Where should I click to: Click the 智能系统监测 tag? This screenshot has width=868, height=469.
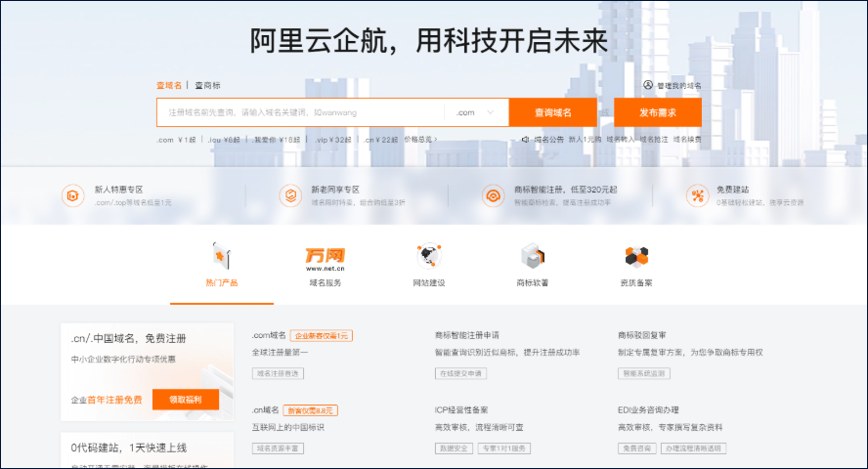click(644, 374)
